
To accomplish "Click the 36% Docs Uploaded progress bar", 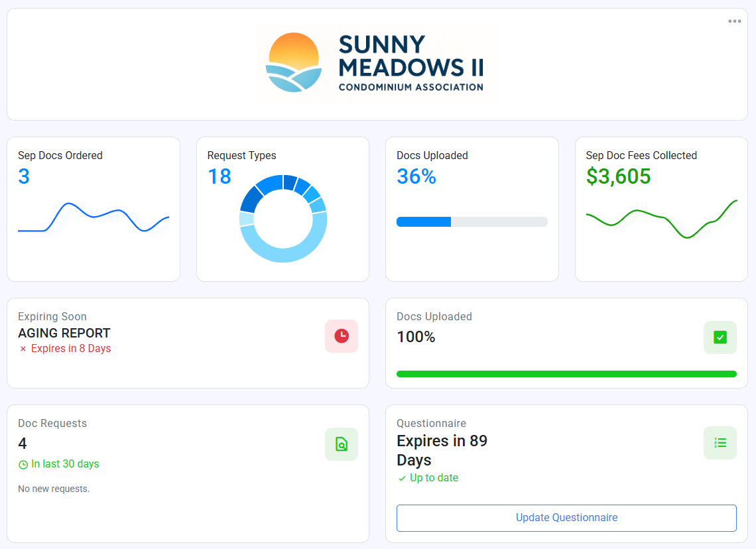I will click(x=472, y=221).
